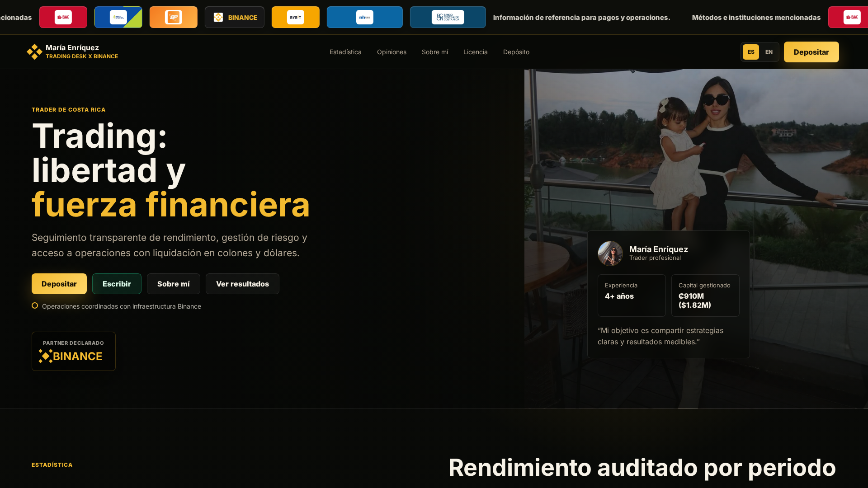868x488 pixels.
Task: Click the 'Seguimiento transparente de rendimiento' paragraph
Action: click(x=170, y=245)
